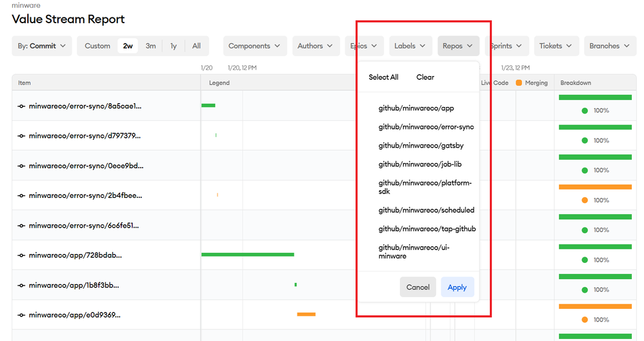Click green 100% dot for error-sync/d797379

[x=585, y=141]
